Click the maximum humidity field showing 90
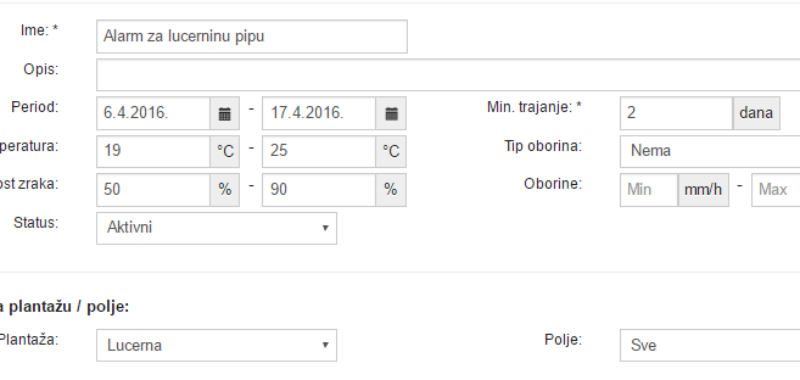The height and width of the screenshot is (380, 800). point(319,190)
